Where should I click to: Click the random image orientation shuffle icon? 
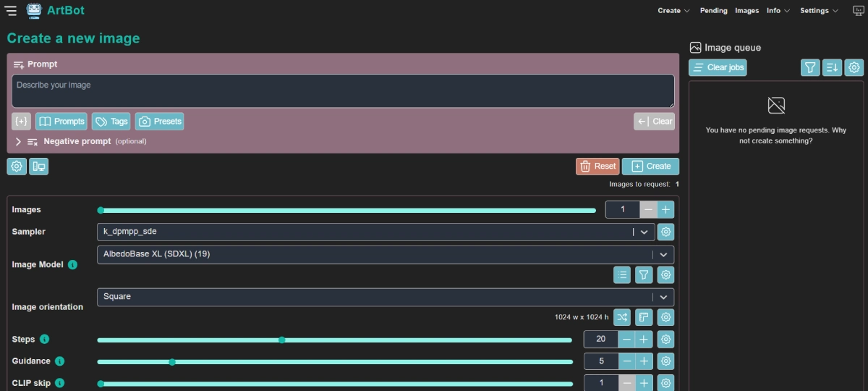pos(621,317)
